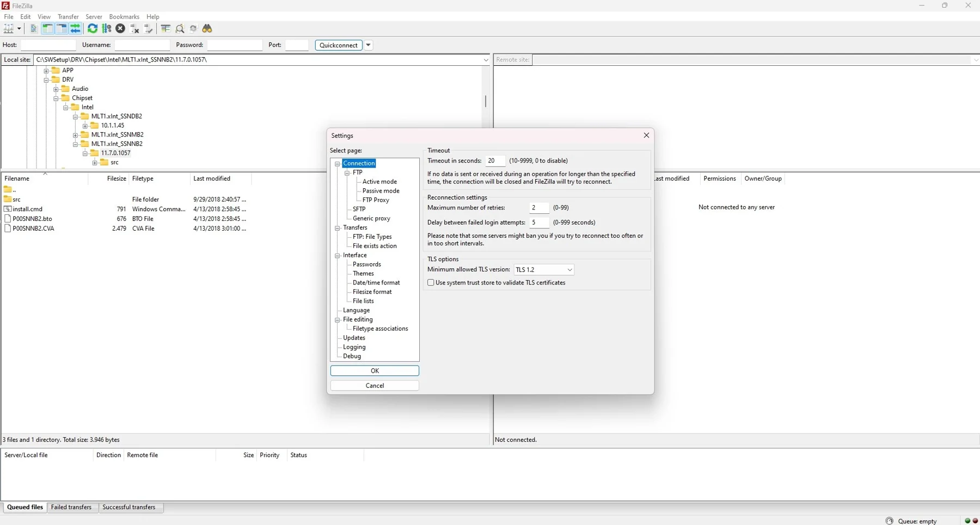Reconnect to last server icon
This screenshot has width=980, height=525.
pyautogui.click(x=148, y=28)
